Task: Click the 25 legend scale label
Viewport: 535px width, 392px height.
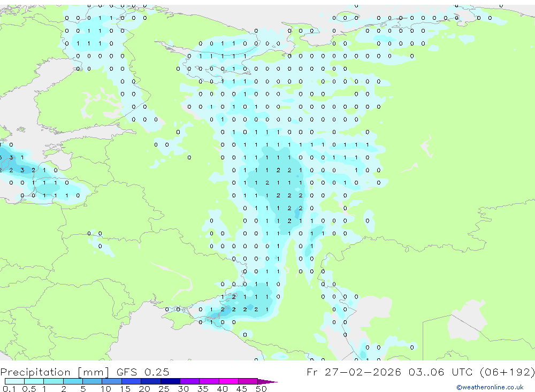Action: 164,389
